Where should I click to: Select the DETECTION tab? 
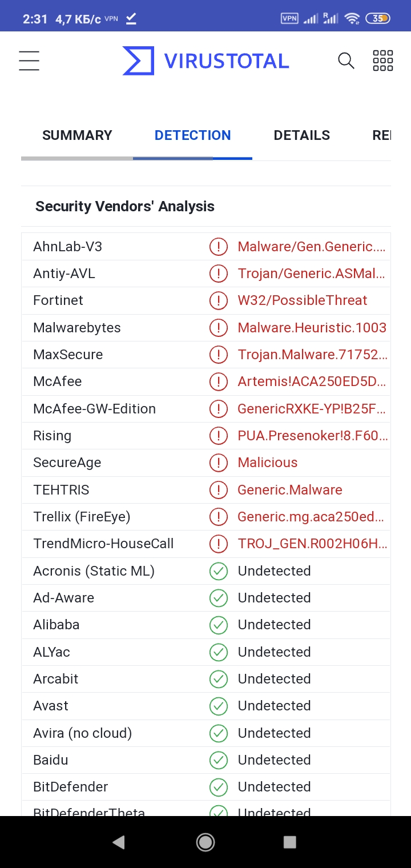[x=193, y=135]
